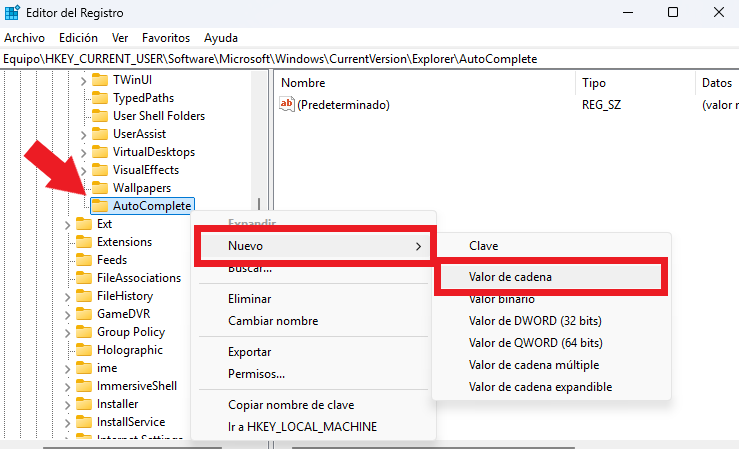Open the Ayuda menu
739x449 pixels.
(221, 38)
